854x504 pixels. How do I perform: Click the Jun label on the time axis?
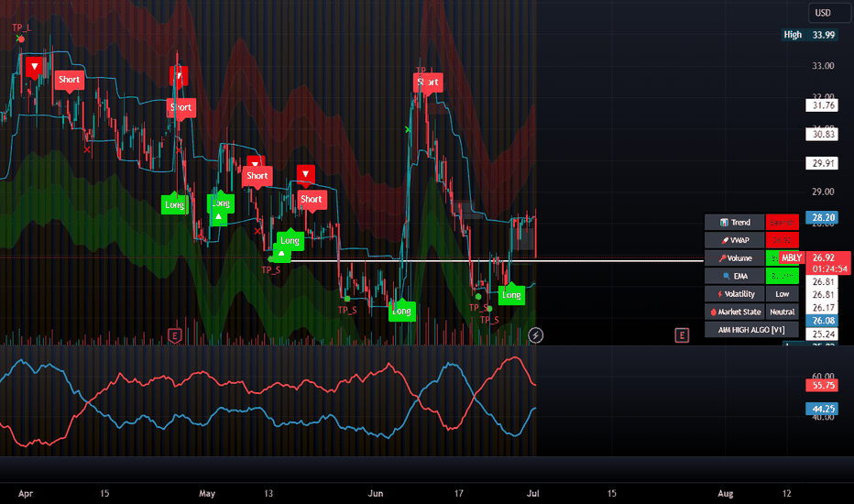click(376, 494)
